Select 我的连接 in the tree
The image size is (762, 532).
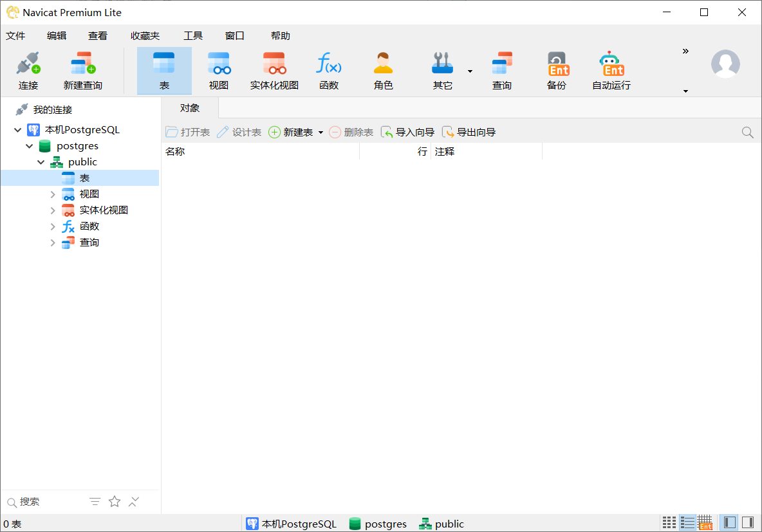[x=53, y=110]
